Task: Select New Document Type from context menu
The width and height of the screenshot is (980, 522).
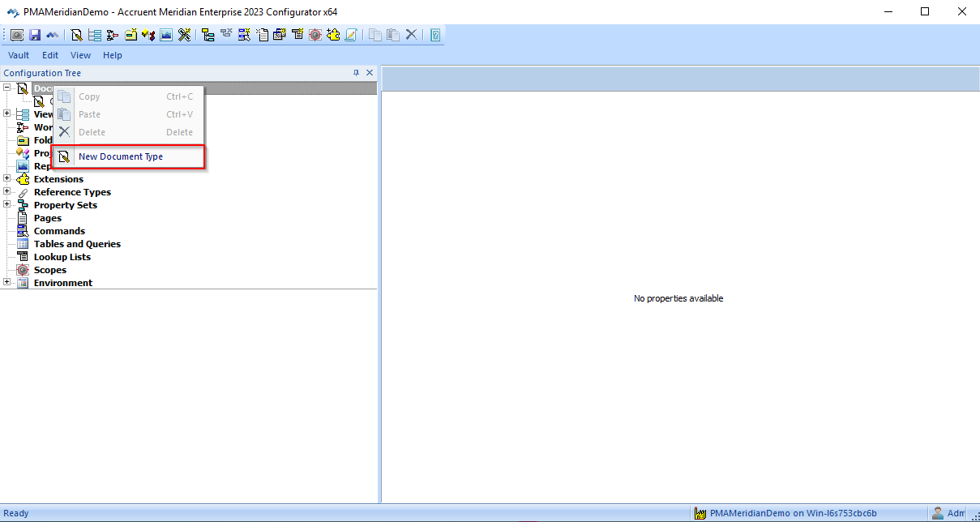Action: (x=129, y=156)
